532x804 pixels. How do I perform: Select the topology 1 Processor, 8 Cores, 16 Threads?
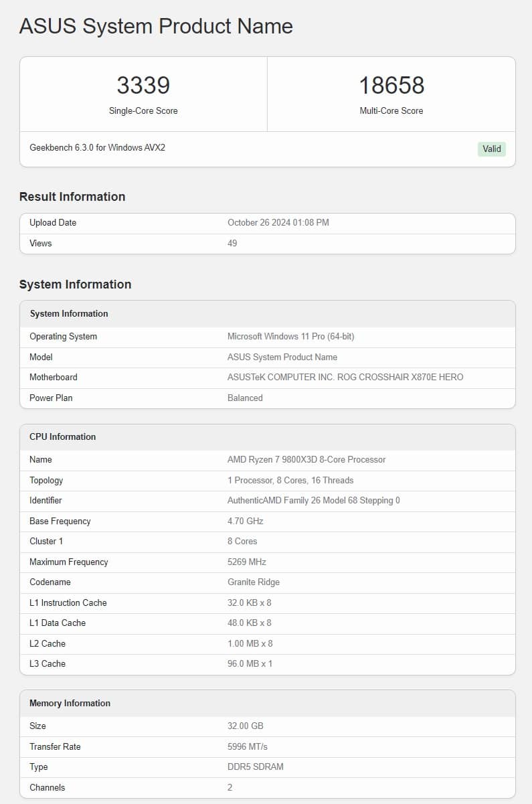290,480
